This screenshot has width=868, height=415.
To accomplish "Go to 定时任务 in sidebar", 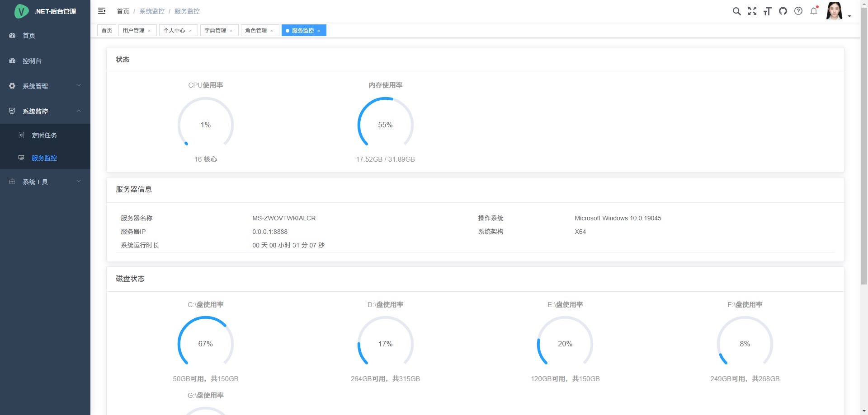I will click(44, 135).
